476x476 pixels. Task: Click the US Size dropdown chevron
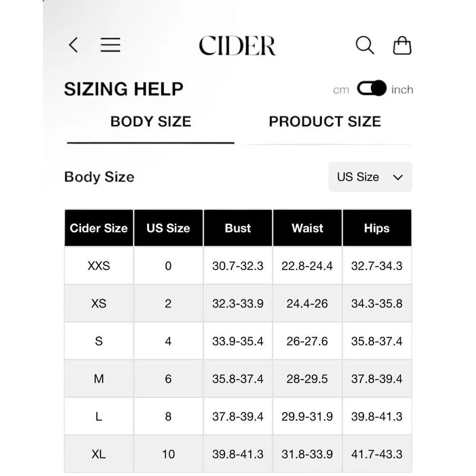398,178
